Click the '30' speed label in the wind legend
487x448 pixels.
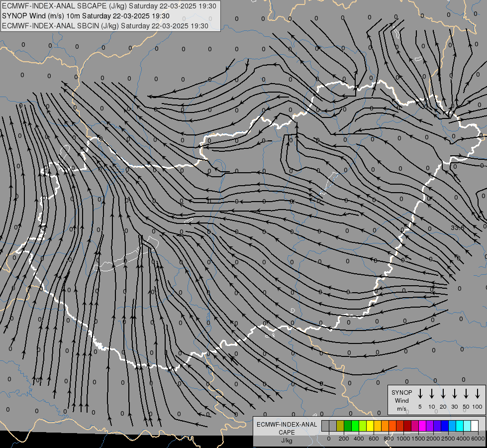pyautogui.click(x=454, y=407)
